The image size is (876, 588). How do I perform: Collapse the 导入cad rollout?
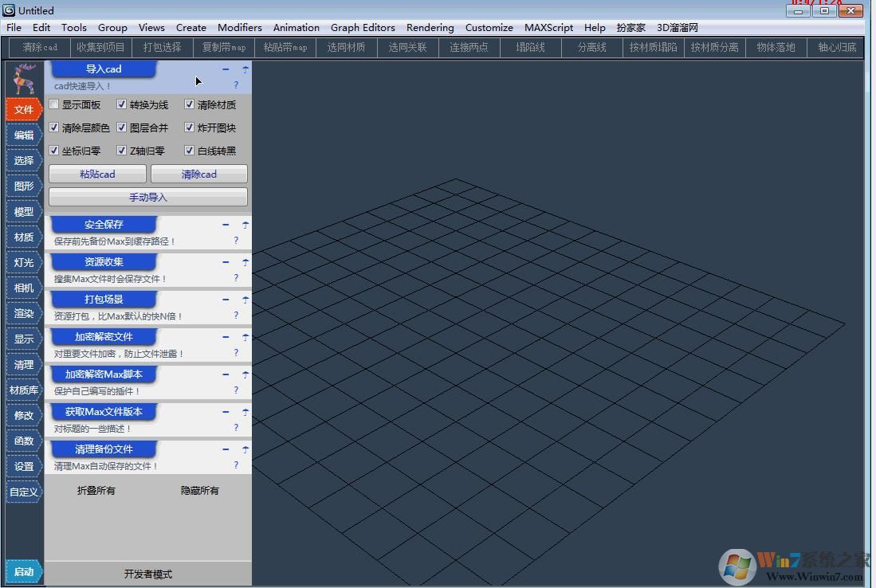point(226,69)
